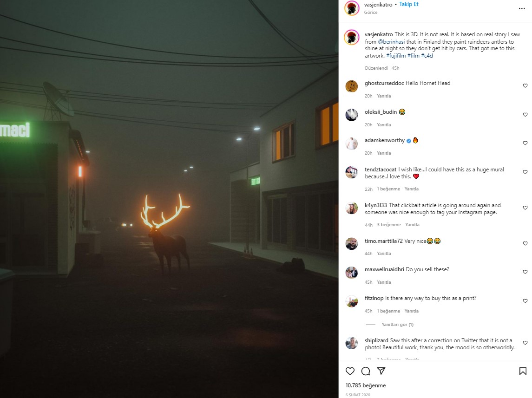The width and height of the screenshot is (532, 398).
Task: Expand replies under fitzinop's comment
Action: point(397,325)
